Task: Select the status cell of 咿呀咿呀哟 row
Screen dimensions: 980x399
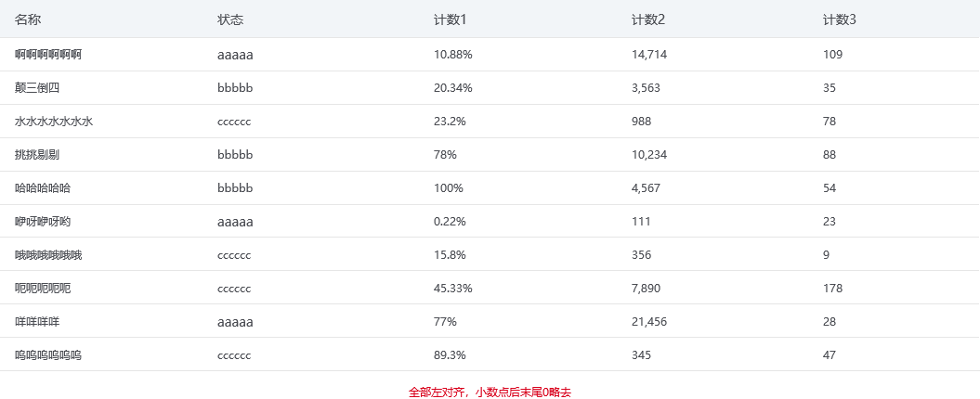Action: point(235,222)
